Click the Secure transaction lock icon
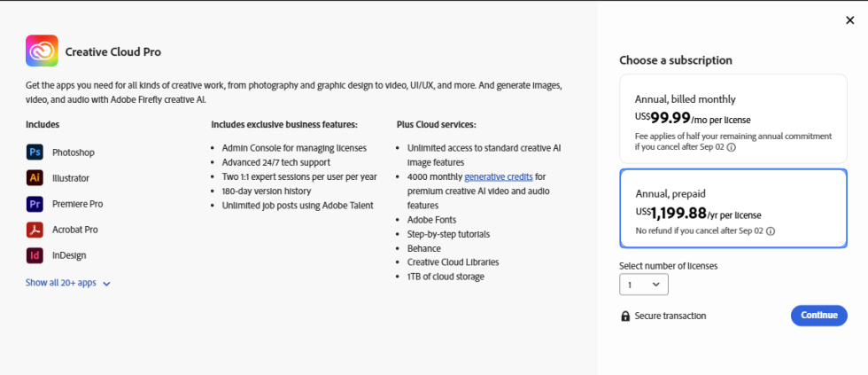 pos(625,316)
